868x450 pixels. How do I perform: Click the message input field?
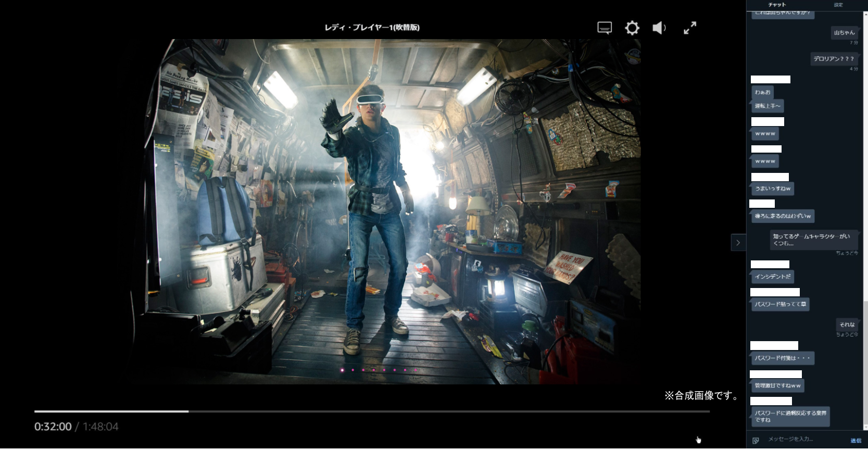click(x=804, y=440)
